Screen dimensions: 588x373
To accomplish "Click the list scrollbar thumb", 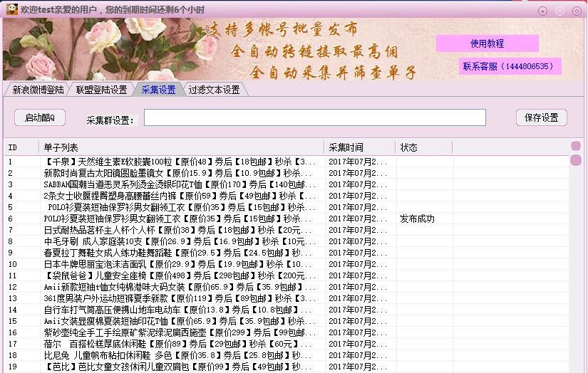I will click(576, 160).
